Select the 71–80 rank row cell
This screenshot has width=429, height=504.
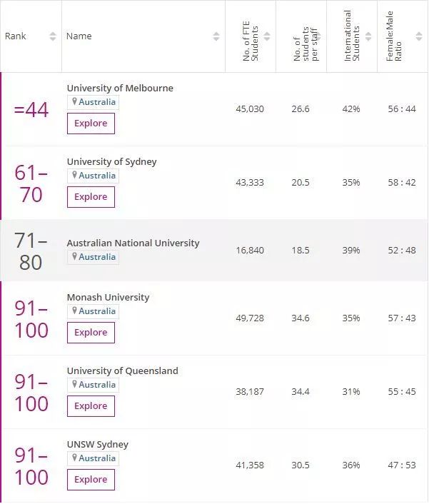click(31, 251)
